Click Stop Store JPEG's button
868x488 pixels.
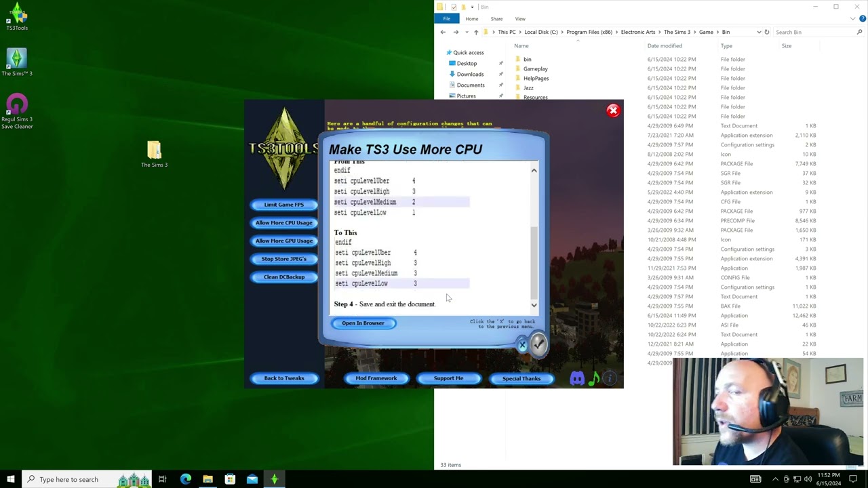click(x=284, y=259)
